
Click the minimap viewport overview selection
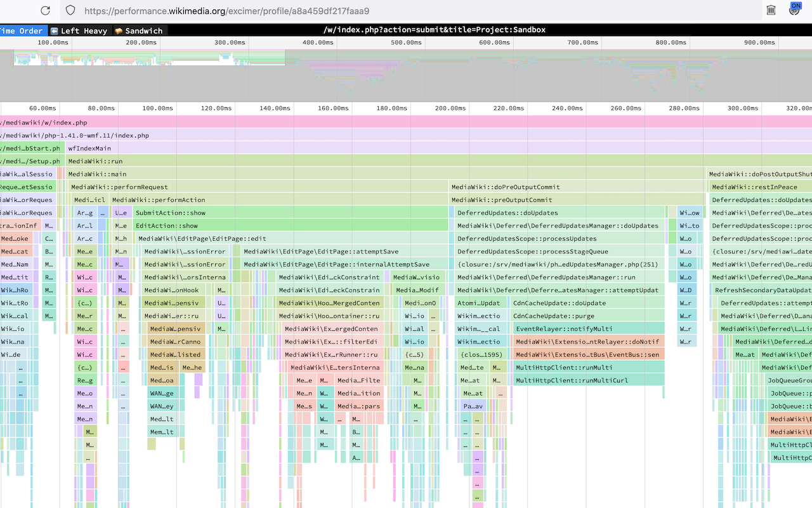point(149,58)
